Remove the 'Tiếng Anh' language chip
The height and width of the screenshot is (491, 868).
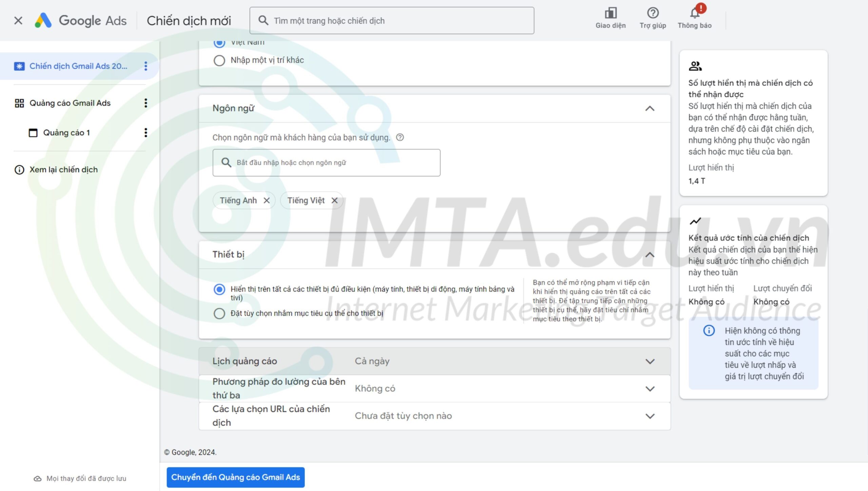[x=267, y=200]
